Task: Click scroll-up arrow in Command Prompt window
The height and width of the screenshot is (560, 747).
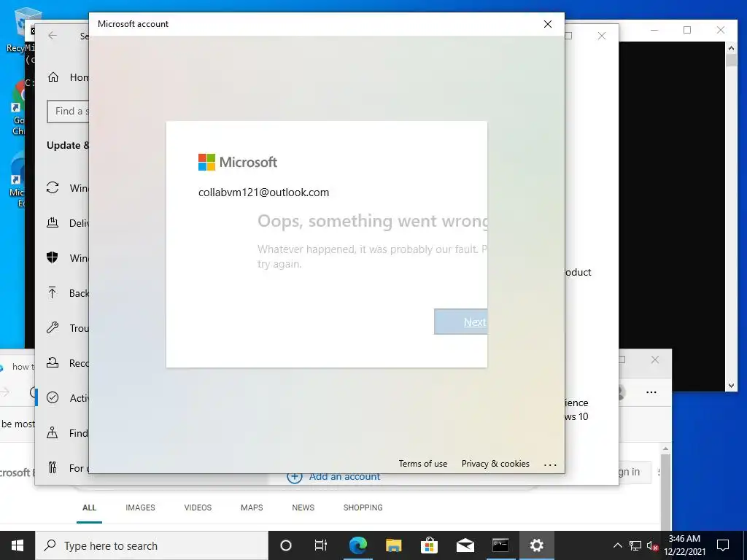Action: point(731,47)
